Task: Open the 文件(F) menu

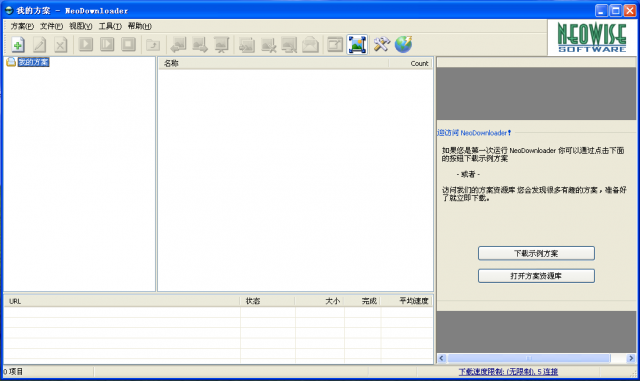Action: coord(51,26)
